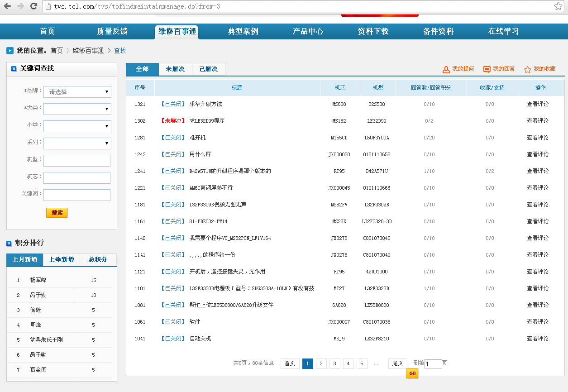Click the browser forward arrow
The image size is (568, 392).
(20, 6)
